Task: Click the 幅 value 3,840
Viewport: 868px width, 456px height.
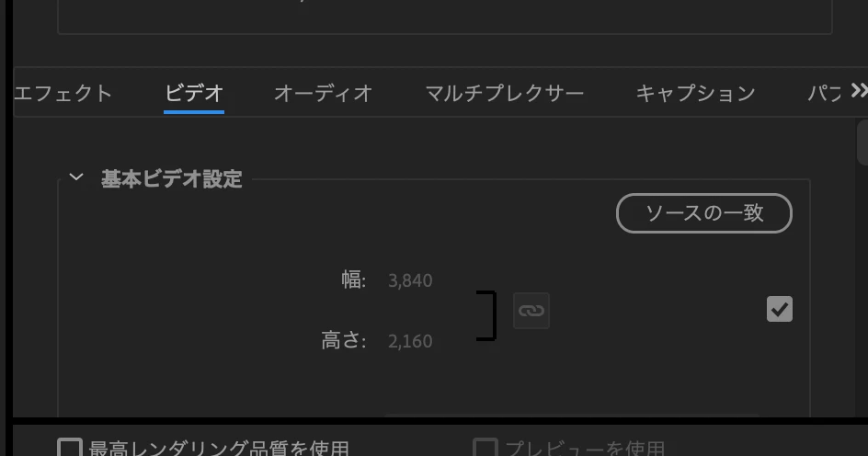Action: click(410, 280)
